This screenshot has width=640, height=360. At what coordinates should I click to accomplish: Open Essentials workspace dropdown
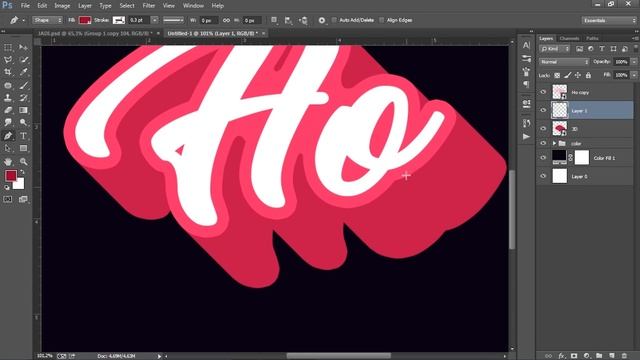[x=609, y=20]
